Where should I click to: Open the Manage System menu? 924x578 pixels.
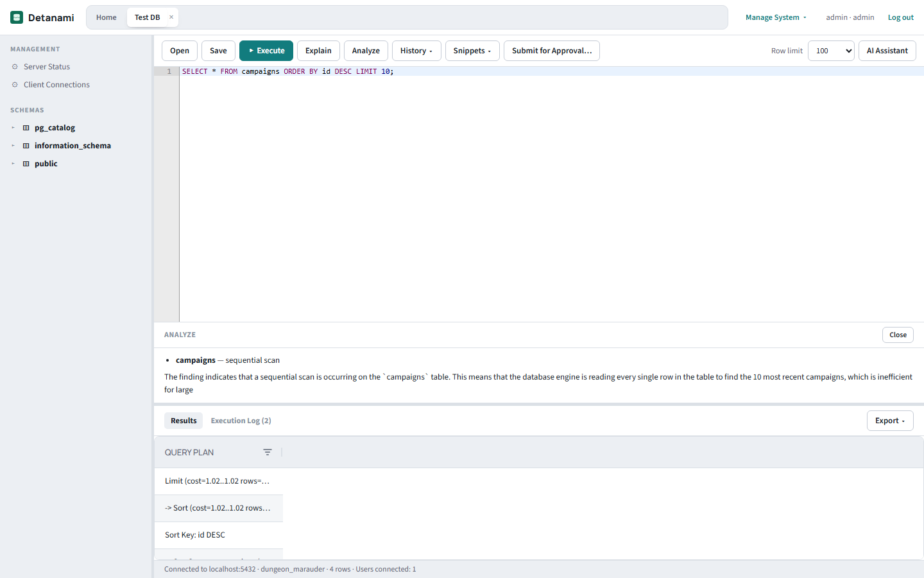tap(776, 17)
